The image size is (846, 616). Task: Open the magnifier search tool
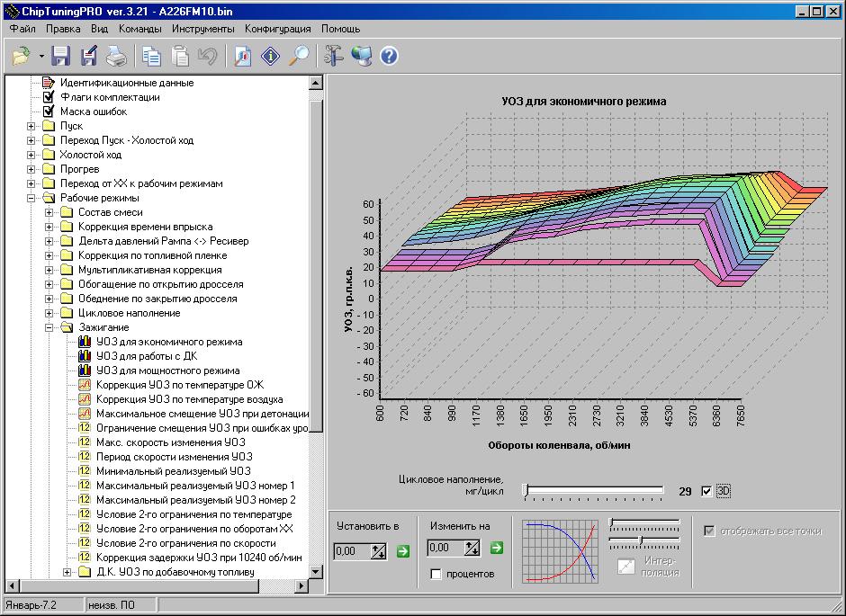[299, 57]
